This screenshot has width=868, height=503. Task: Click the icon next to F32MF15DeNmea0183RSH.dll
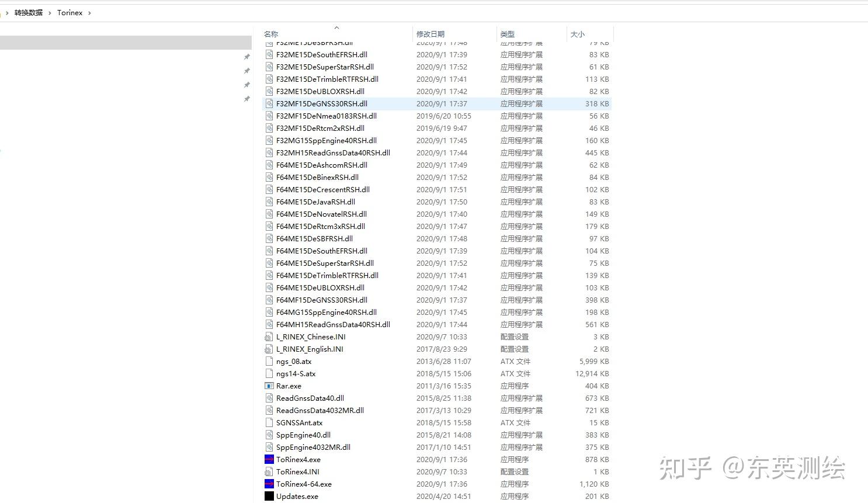(x=269, y=116)
